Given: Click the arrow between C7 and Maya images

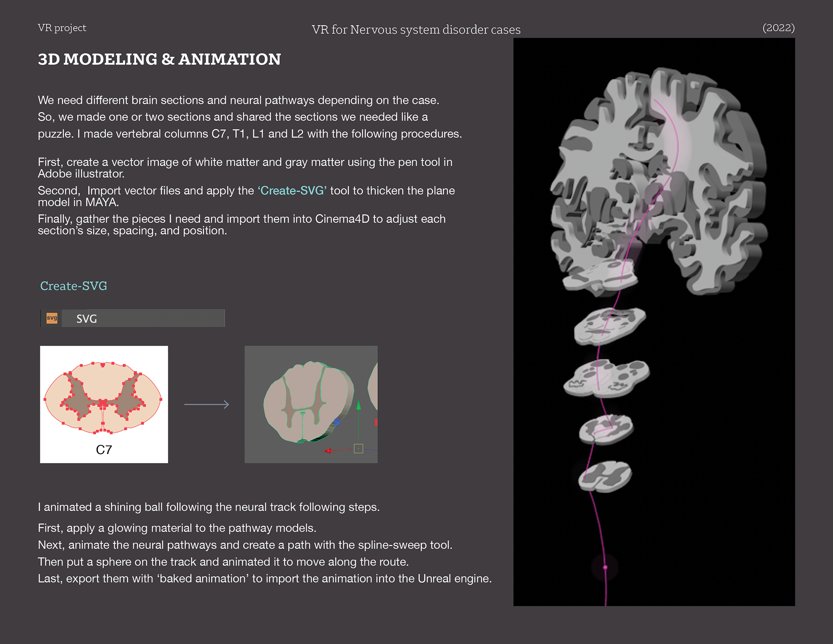Looking at the screenshot, I should [207, 404].
